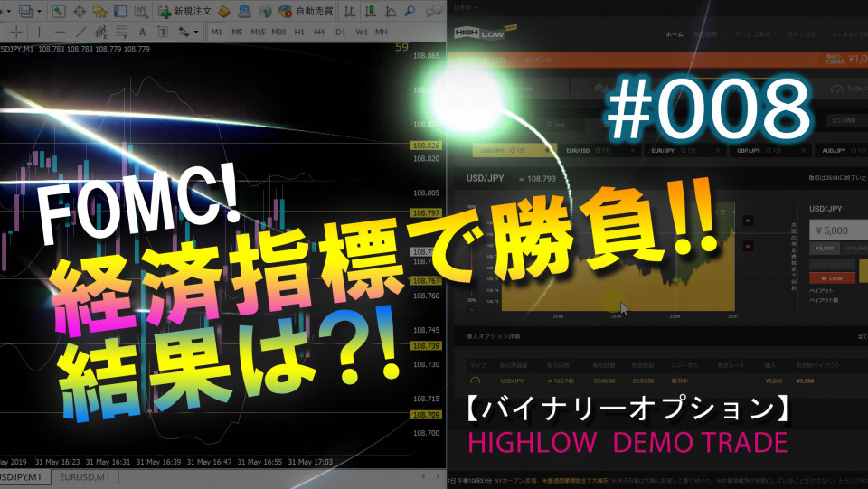
Task: Select the vertical line tool
Action: point(39,32)
